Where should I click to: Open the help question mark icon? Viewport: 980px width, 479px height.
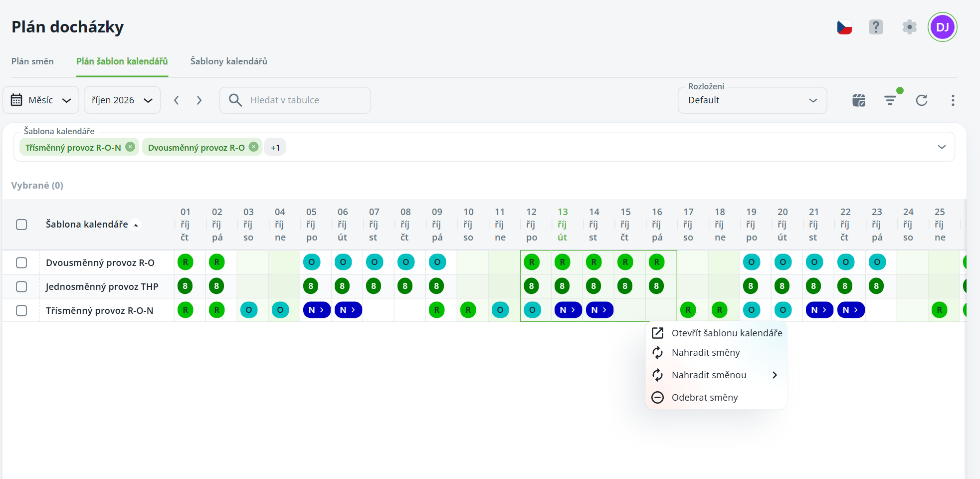(x=876, y=27)
